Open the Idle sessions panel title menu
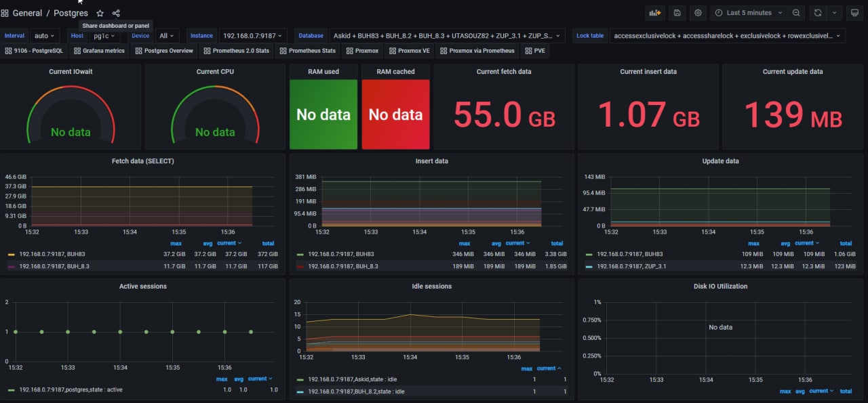 (x=431, y=286)
